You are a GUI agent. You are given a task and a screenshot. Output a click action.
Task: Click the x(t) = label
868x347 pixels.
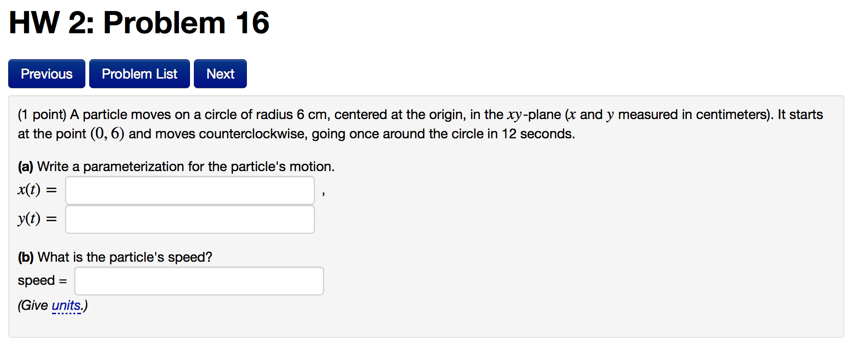(37, 190)
